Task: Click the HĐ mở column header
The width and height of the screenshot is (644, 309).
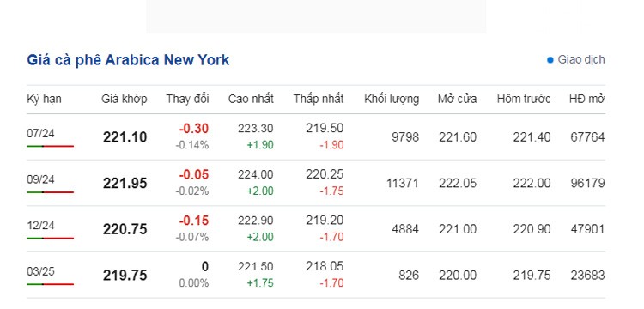Action: point(587,99)
